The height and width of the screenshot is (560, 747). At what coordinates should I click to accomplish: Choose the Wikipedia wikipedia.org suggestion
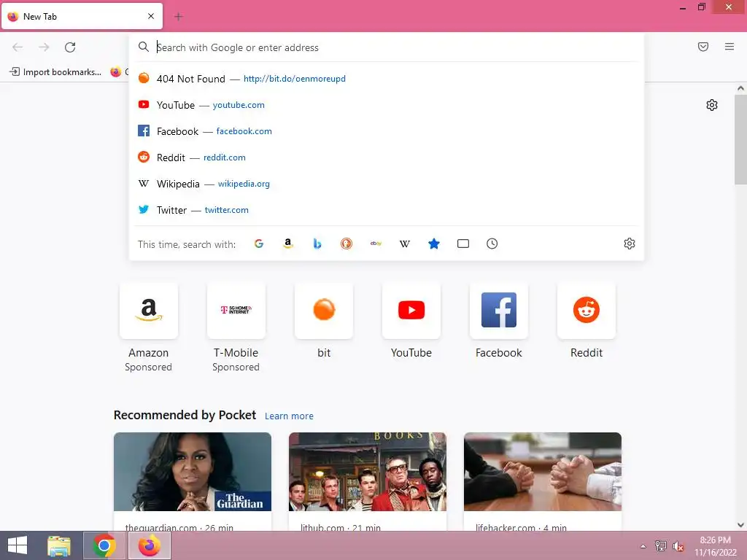coord(387,184)
